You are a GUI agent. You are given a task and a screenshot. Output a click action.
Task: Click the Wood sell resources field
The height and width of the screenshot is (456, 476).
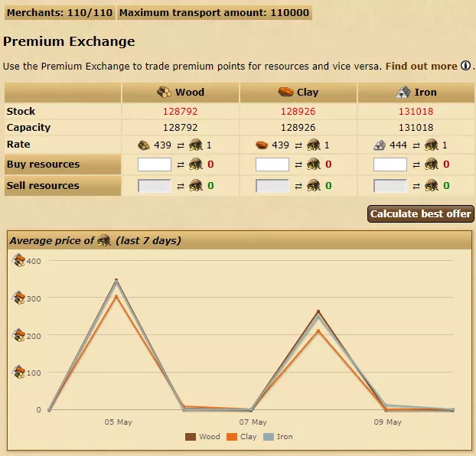pyautogui.click(x=155, y=186)
